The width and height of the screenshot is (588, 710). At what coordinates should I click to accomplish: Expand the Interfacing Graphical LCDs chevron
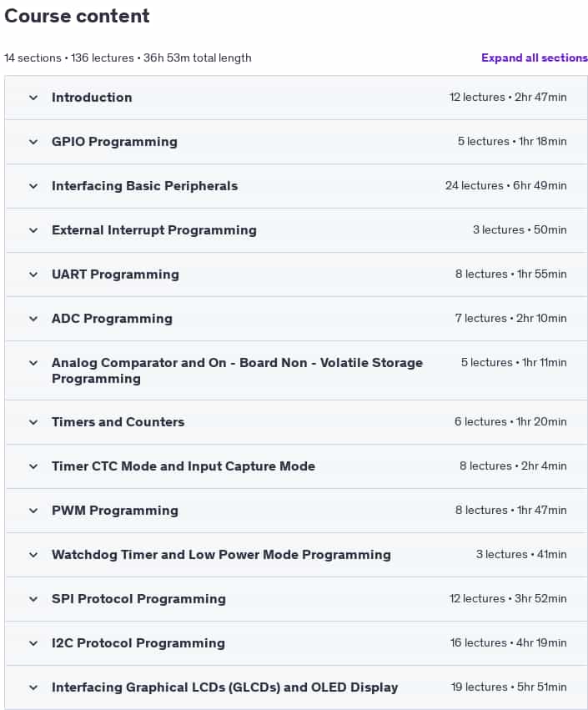pyautogui.click(x=33, y=687)
